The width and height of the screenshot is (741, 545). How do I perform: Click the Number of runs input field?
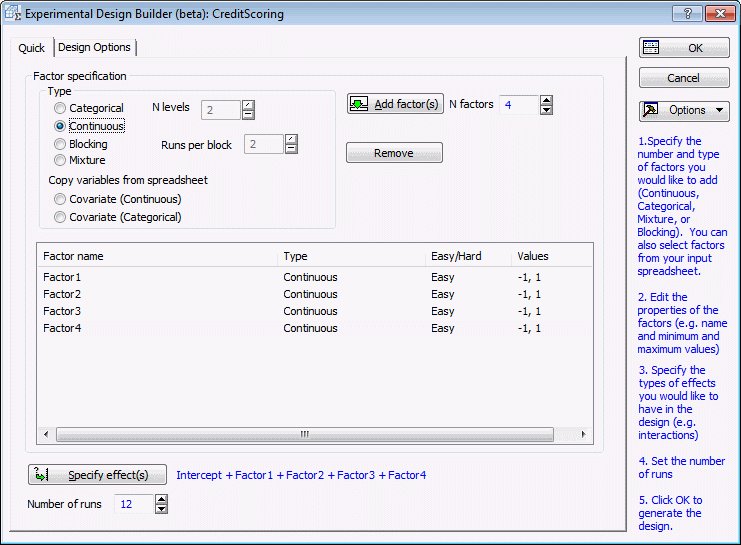coord(134,504)
